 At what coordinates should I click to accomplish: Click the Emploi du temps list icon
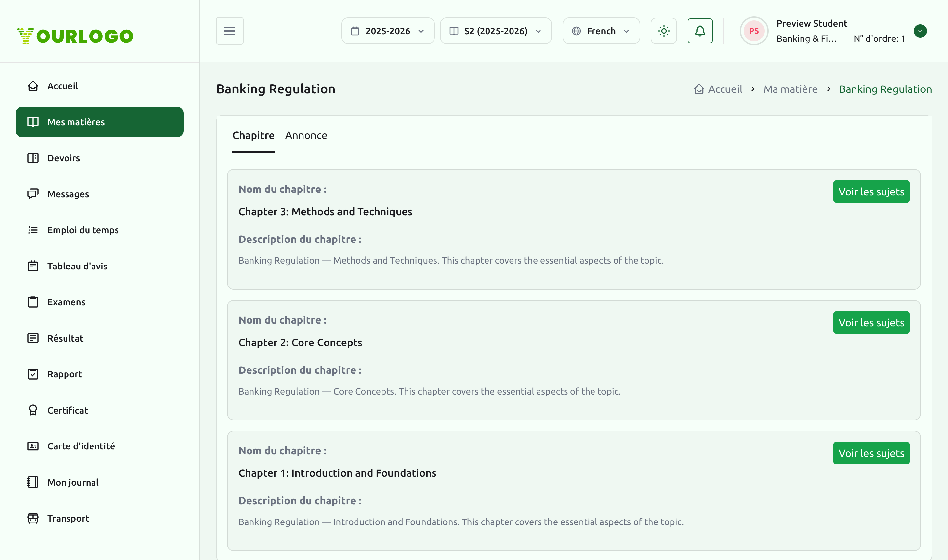click(33, 230)
